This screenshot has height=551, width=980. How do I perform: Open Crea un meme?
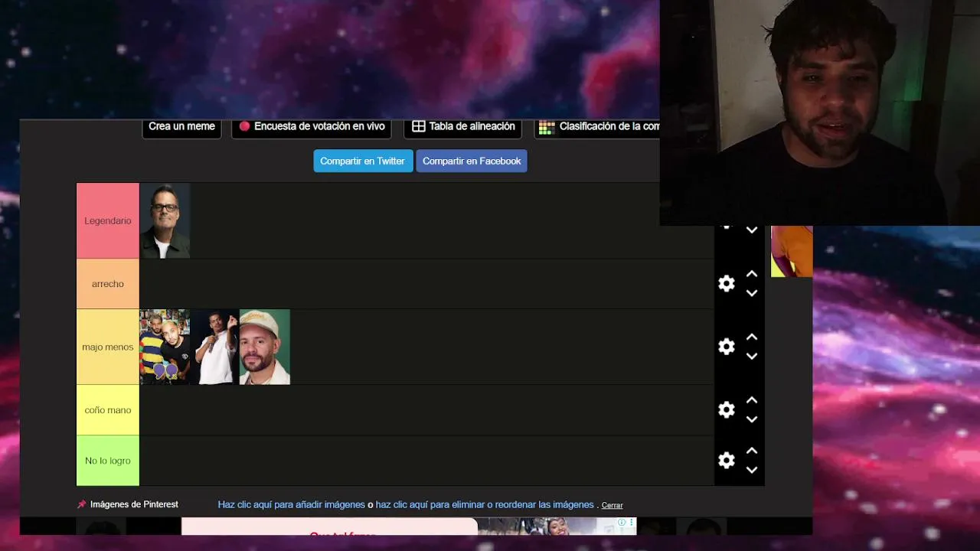(181, 127)
